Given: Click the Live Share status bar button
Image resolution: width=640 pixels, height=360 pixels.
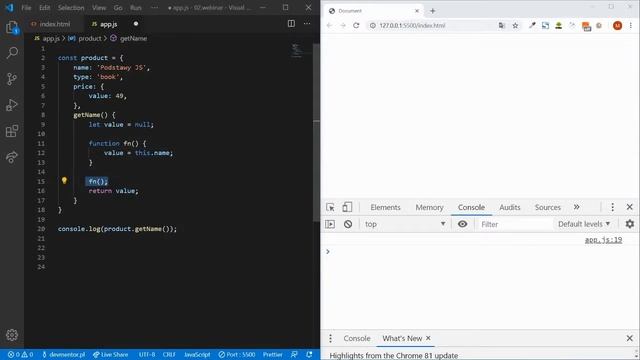Looking at the screenshot, I should pyautogui.click(x=110, y=355).
